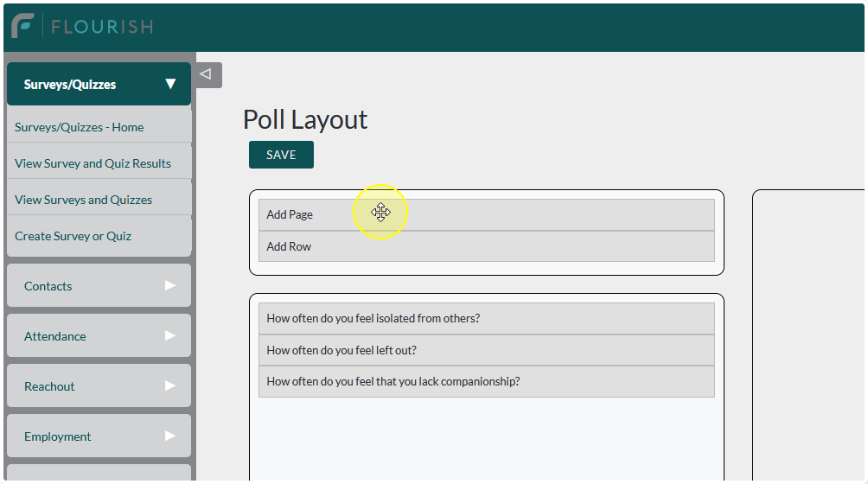Expand the Employment section arrow
This screenshot has width=868, height=484.
[169, 436]
